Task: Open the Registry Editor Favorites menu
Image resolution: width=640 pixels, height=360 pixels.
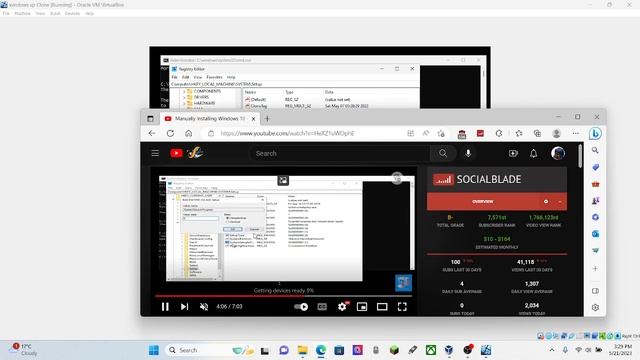Action: [214, 77]
